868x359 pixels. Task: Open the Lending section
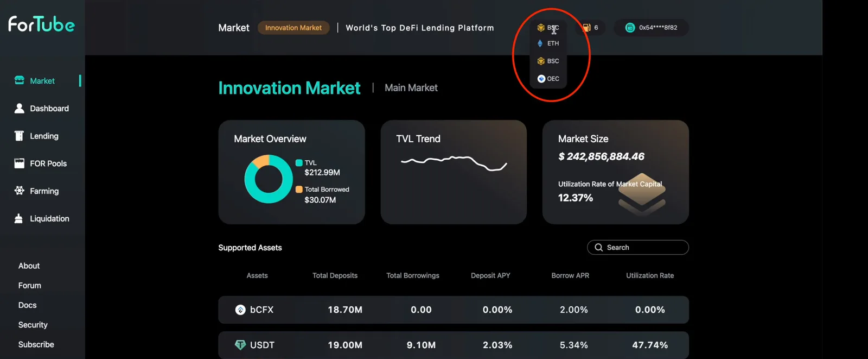44,136
